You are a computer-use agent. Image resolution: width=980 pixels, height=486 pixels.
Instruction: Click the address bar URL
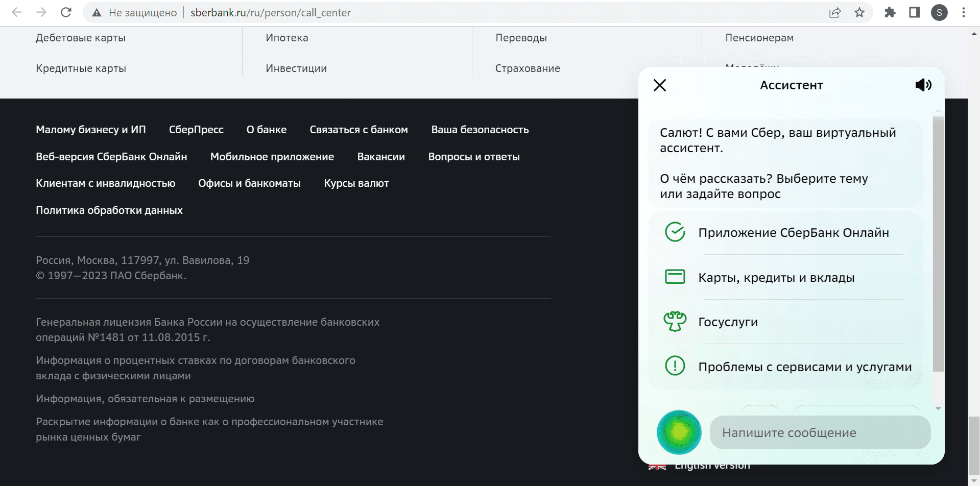click(x=271, y=13)
